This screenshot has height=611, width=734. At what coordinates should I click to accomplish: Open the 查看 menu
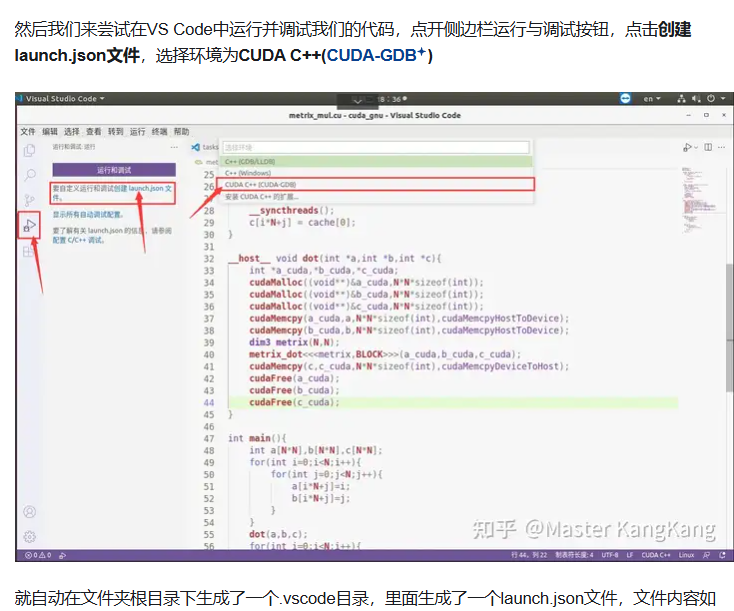point(94,132)
